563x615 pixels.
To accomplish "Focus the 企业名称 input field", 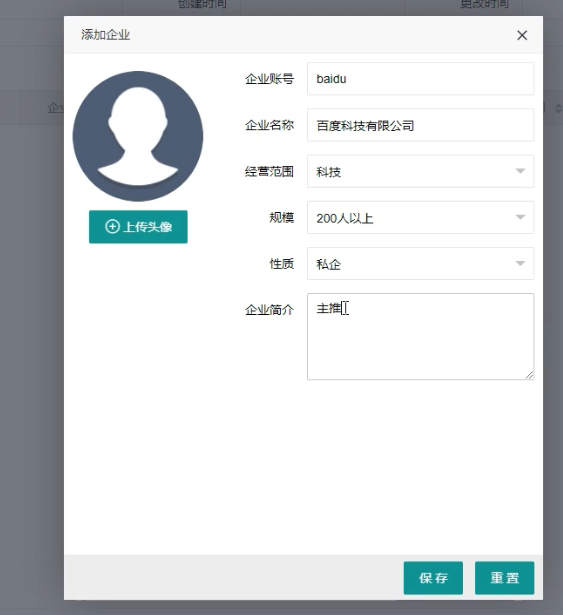I will [x=420, y=125].
